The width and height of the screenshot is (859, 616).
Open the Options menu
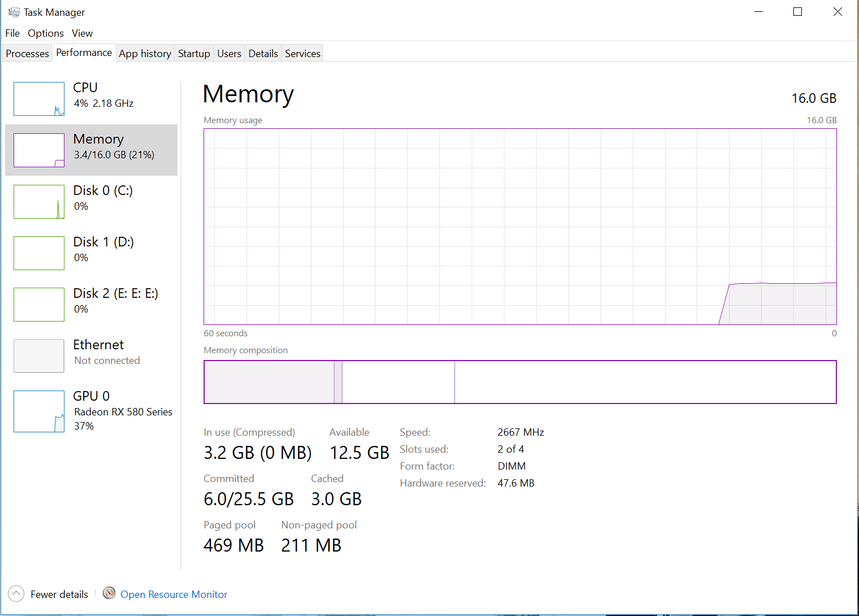46,33
